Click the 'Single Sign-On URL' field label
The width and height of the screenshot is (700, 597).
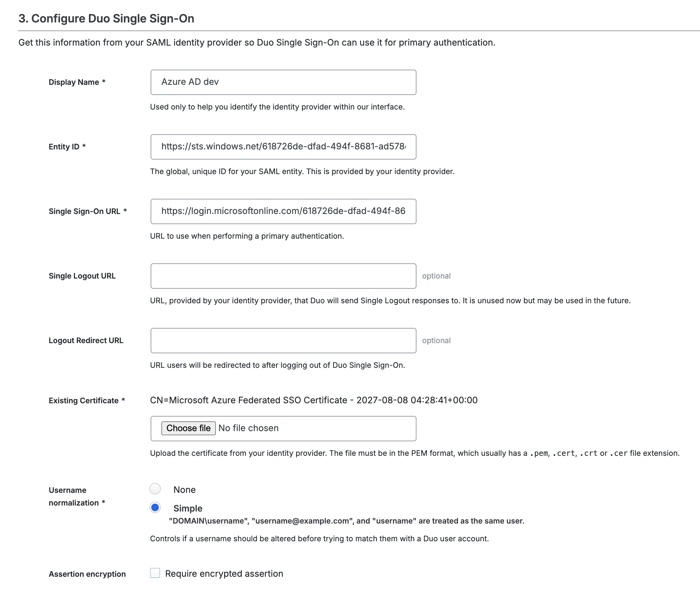click(x=84, y=211)
